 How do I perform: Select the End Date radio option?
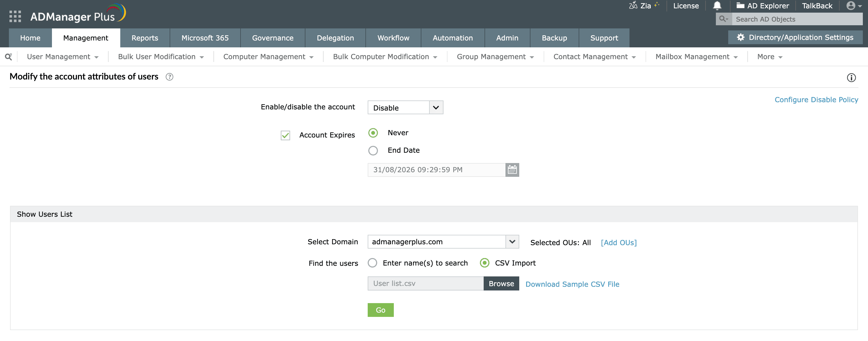373,151
